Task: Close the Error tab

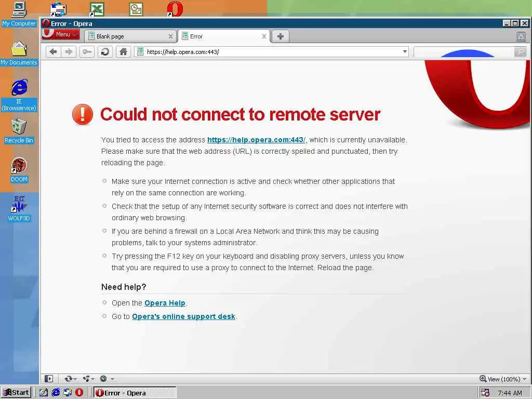Action: pos(264,36)
